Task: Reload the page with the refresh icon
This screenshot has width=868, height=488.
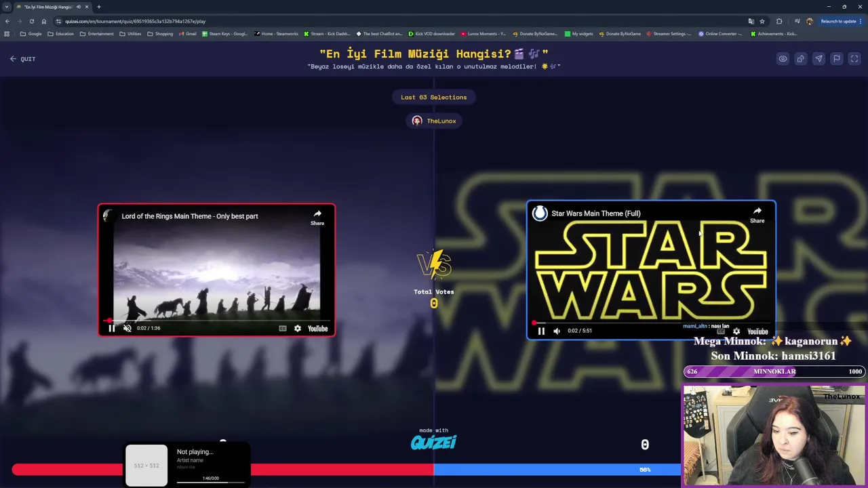Action: pyautogui.click(x=31, y=21)
